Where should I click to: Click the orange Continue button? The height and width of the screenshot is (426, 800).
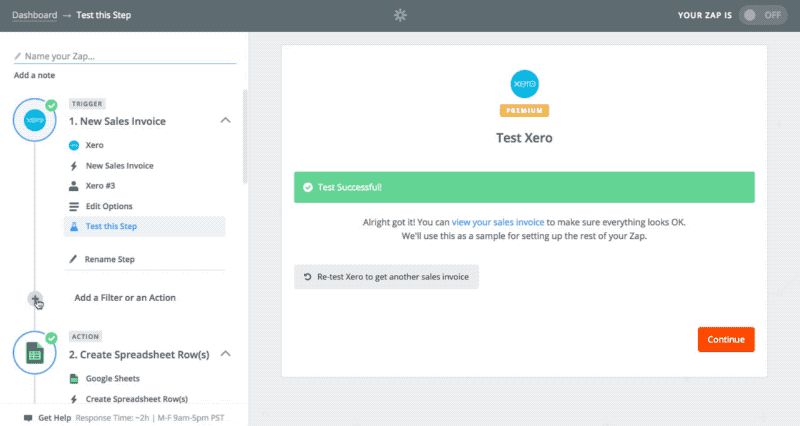(x=726, y=340)
